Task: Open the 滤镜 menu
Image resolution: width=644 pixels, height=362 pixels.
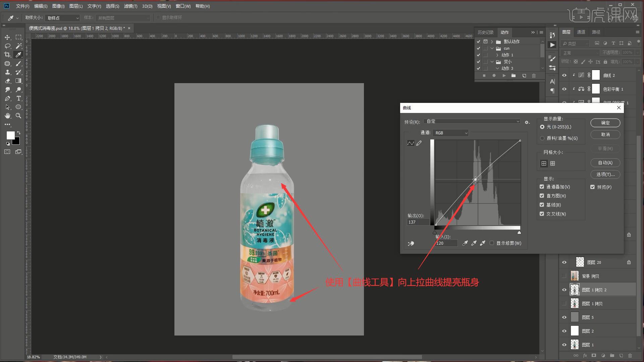Action: tap(130, 6)
